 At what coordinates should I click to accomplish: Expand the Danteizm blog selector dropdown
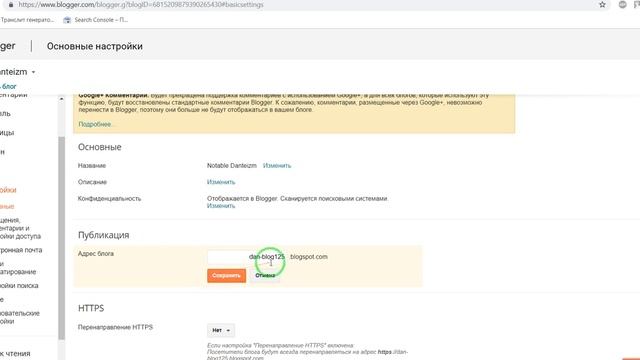click(x=33, y=72)
